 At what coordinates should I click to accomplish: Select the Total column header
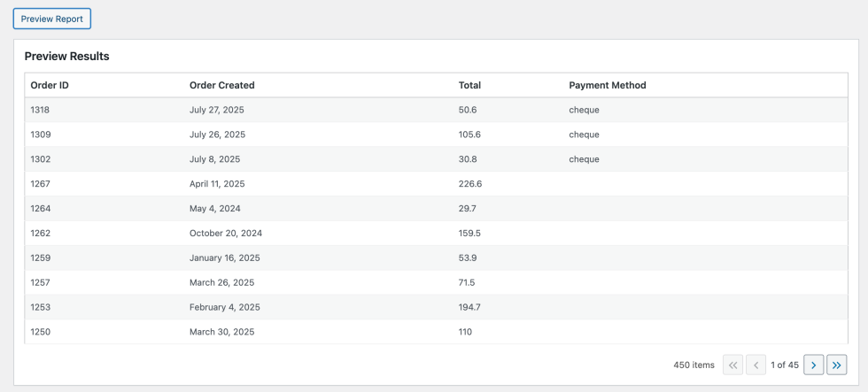(x=469, y=85)
